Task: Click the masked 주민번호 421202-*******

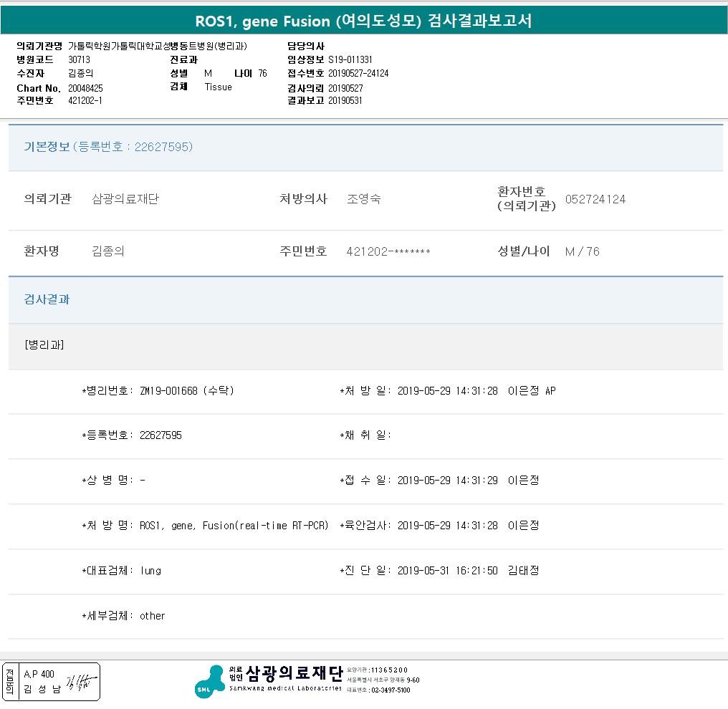Action: point(388,251)
